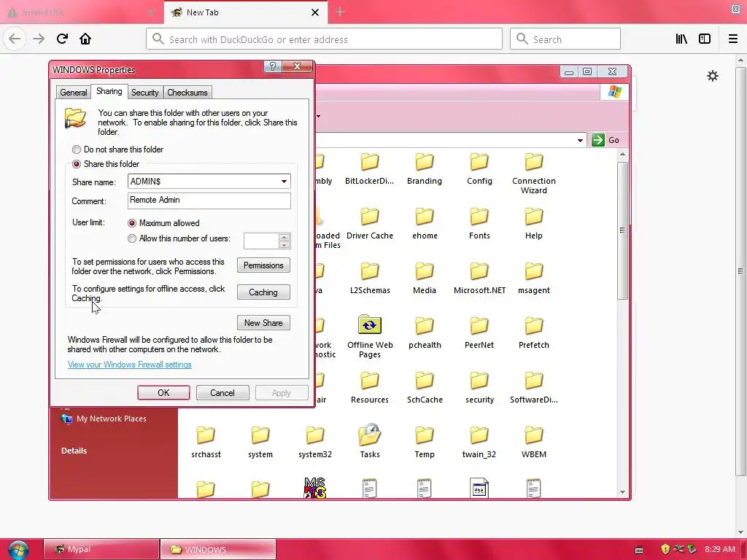The height and width of the screenshot is (560, 747).
Task: Confirm with the OK button
Action: click(163, 393)
